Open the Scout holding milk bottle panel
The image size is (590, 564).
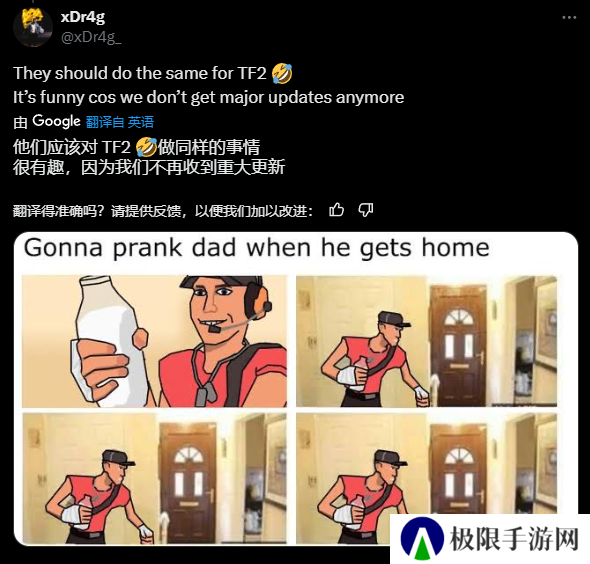[154, 341]
